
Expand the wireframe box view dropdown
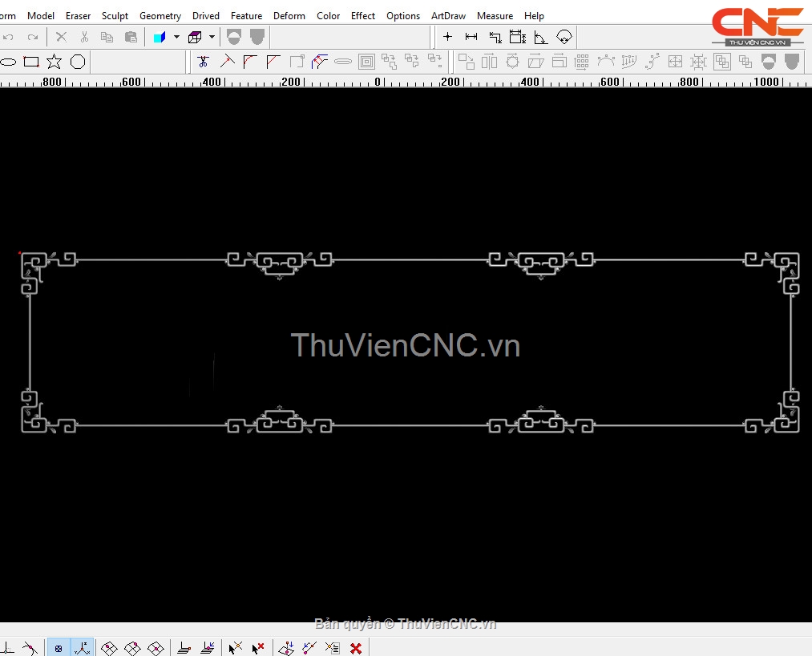212,37
